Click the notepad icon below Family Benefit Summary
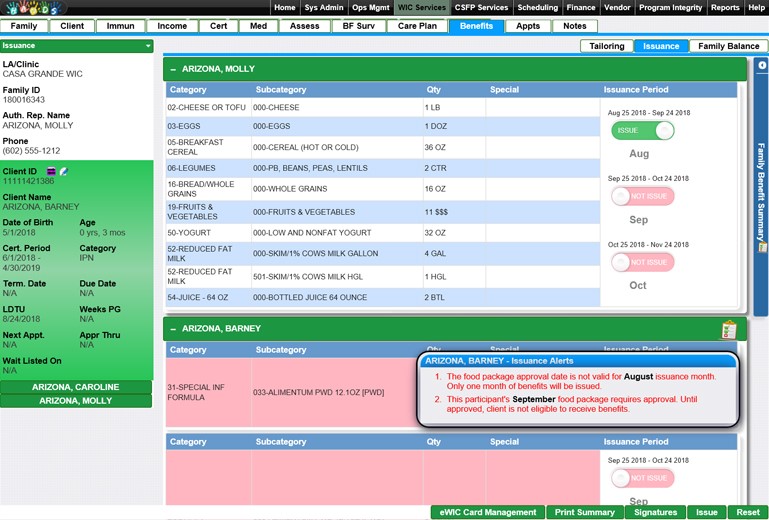This screenshot has height=520, width=769. pos(762,247)
